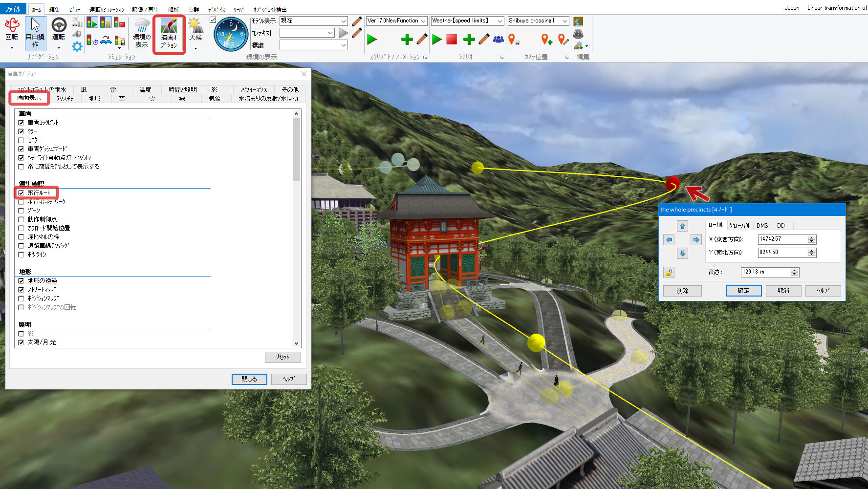This screenshot has height=489, width=868.
Task: Toggle the ストリートマップ checkbox
Action: (21, 290)
